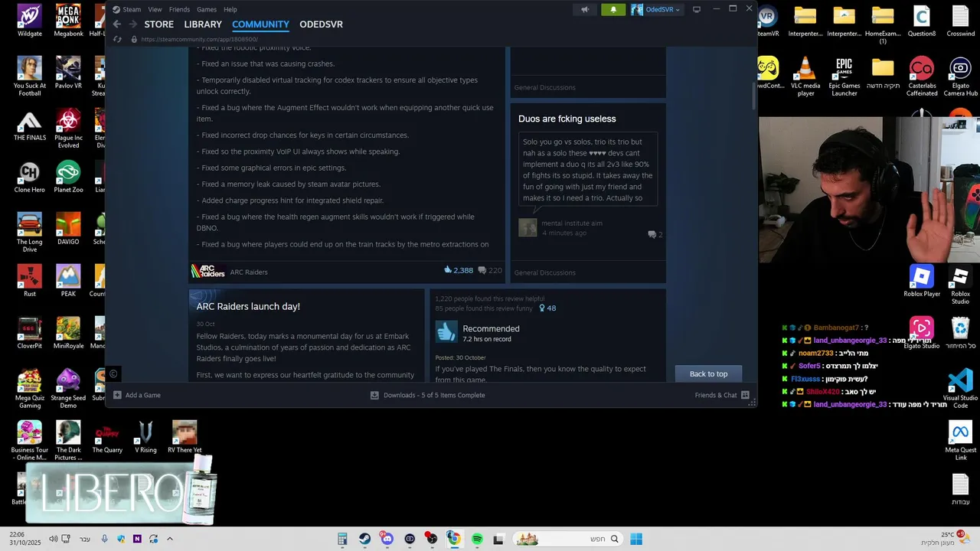Open the Windows Start button
The width and height of the screenshot is (980, 551).
click(636, 539)
